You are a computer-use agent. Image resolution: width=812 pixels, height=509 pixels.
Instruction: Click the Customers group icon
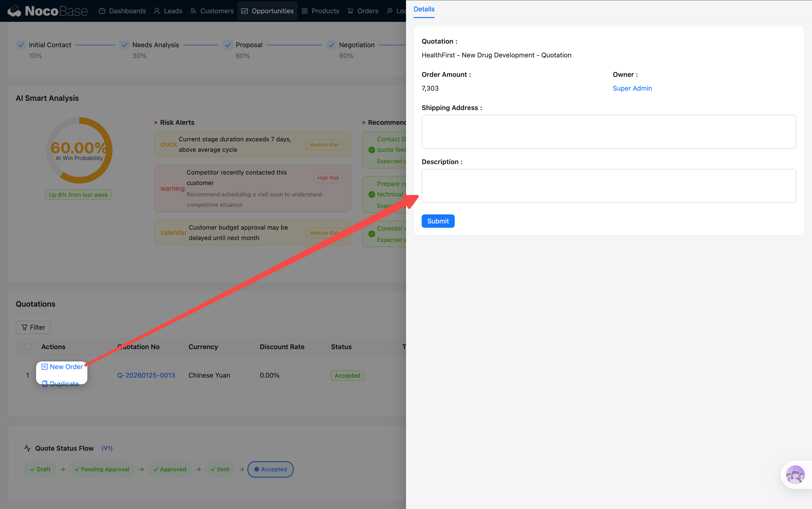pos(193,11)
